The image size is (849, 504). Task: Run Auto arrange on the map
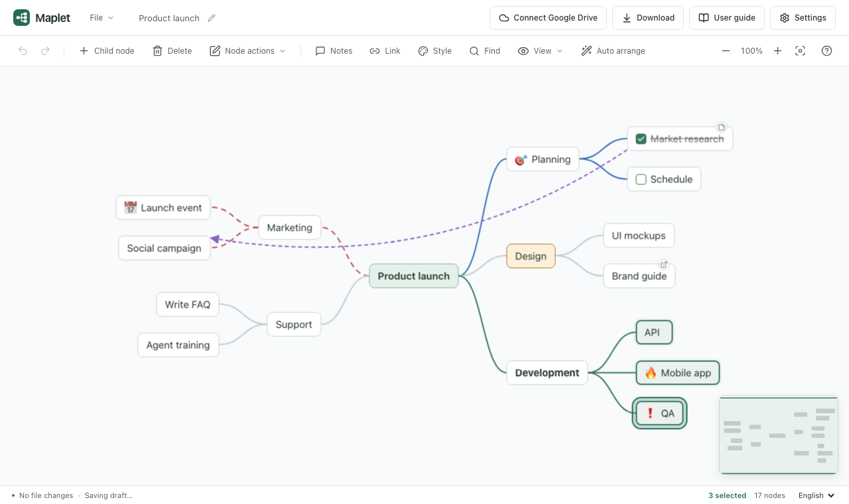[613, 51]
